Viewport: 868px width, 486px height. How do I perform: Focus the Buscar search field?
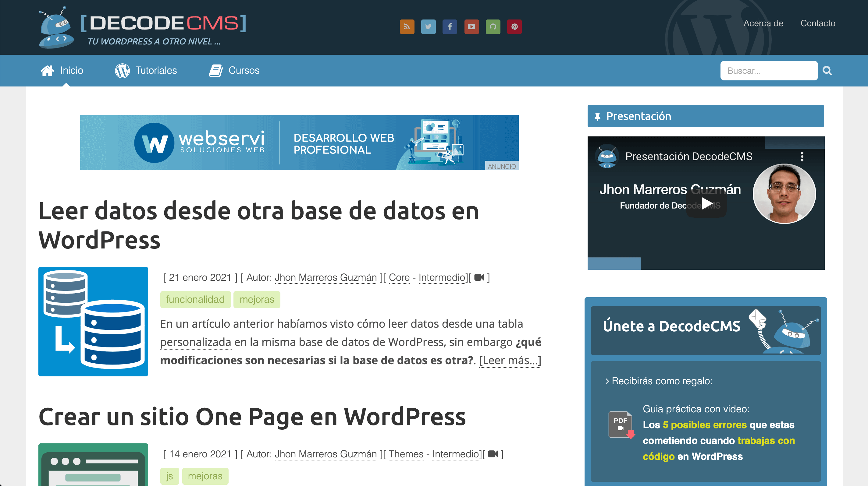769,71
